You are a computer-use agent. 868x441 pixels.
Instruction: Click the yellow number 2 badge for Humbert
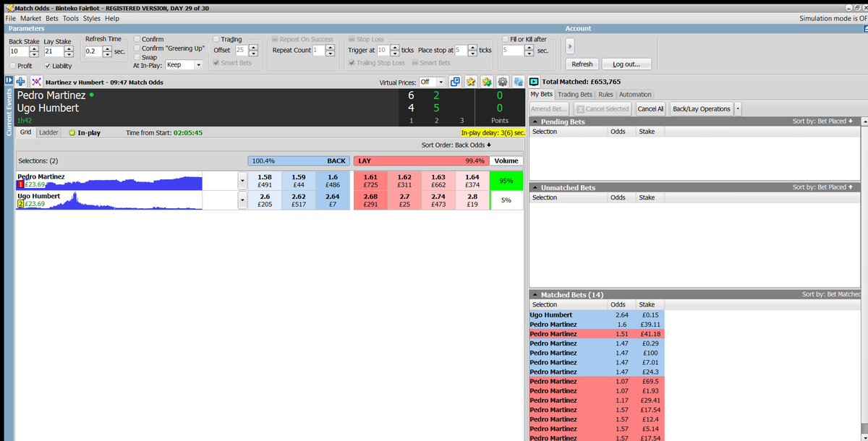[x=20, y=205]
